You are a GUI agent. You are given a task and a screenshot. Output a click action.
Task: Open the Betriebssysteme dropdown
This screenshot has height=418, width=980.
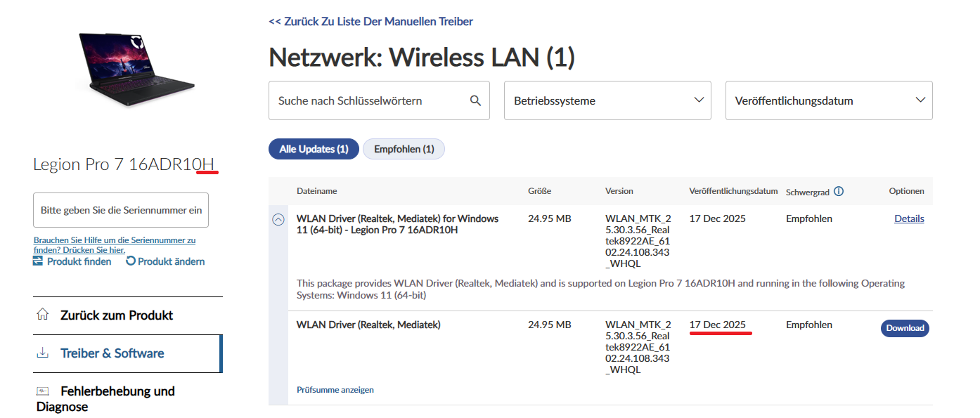pyautogui.click(x=607, y=100)
